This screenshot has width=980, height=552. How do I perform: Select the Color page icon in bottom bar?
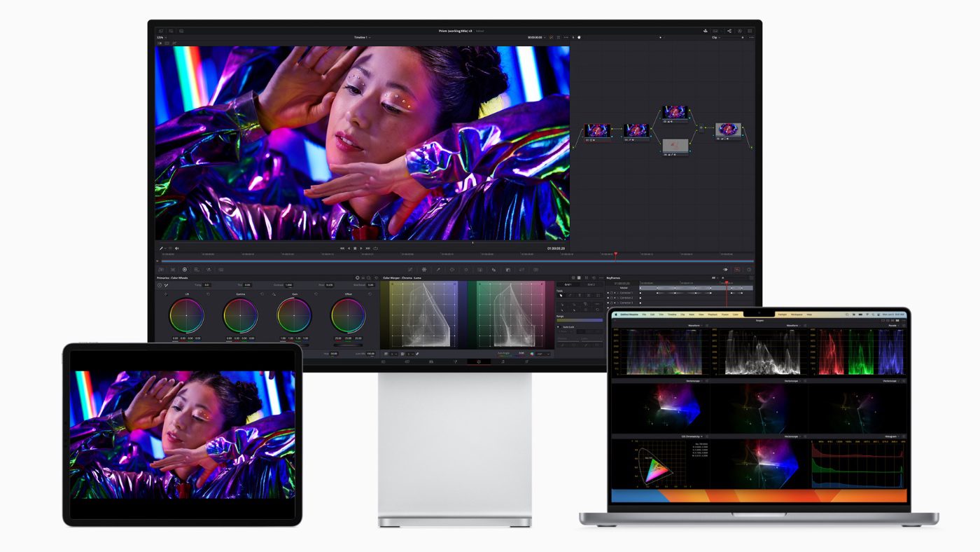tap(479, 361)
